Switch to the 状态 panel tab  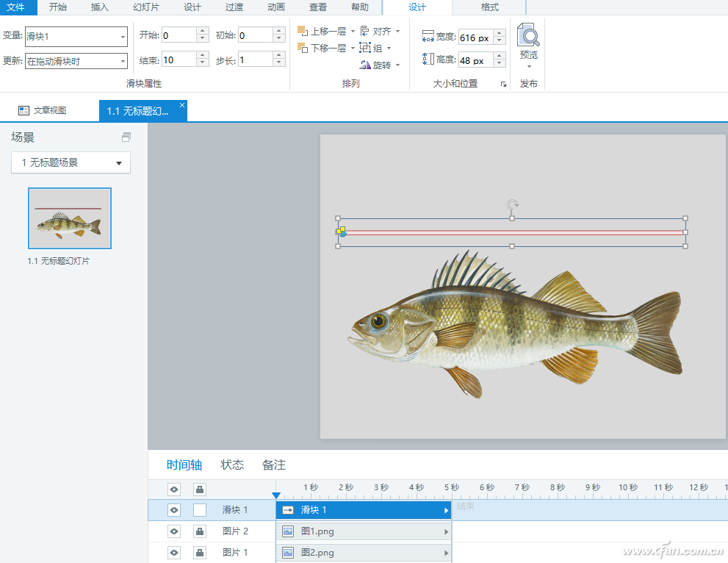tap(232, 465)
